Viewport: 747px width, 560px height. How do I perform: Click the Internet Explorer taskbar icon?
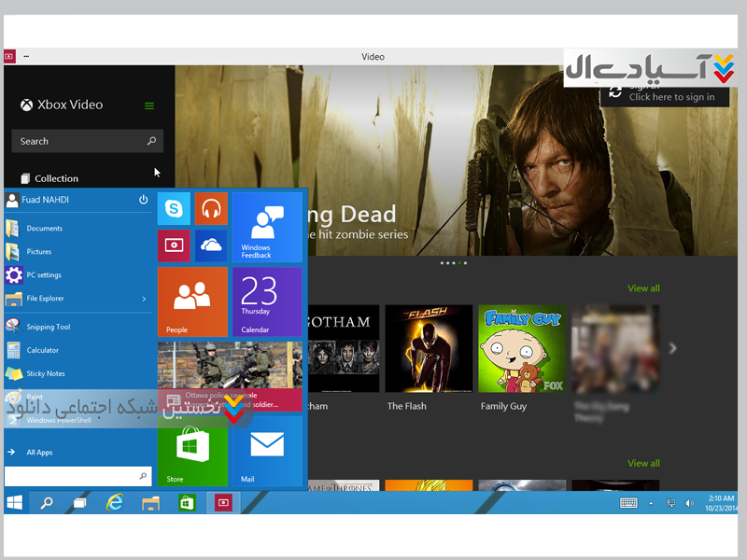pos(115,502)
